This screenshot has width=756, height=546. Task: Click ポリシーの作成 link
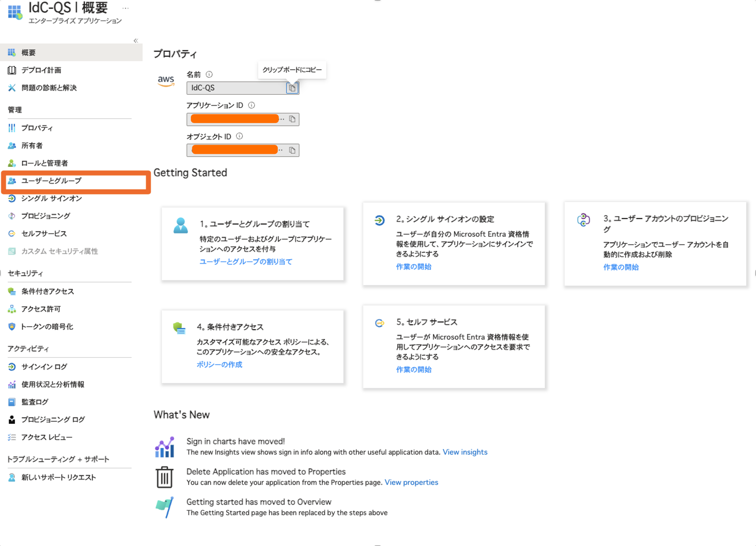219,365
